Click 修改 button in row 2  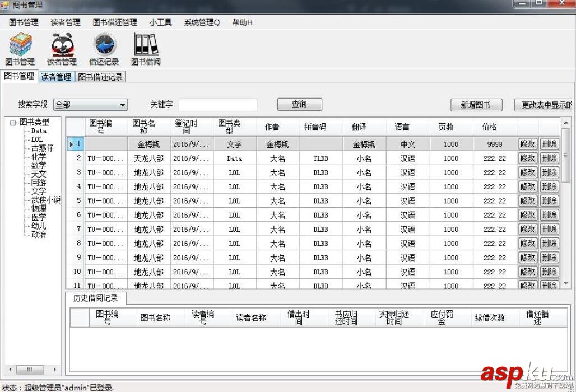pos(528,158)
